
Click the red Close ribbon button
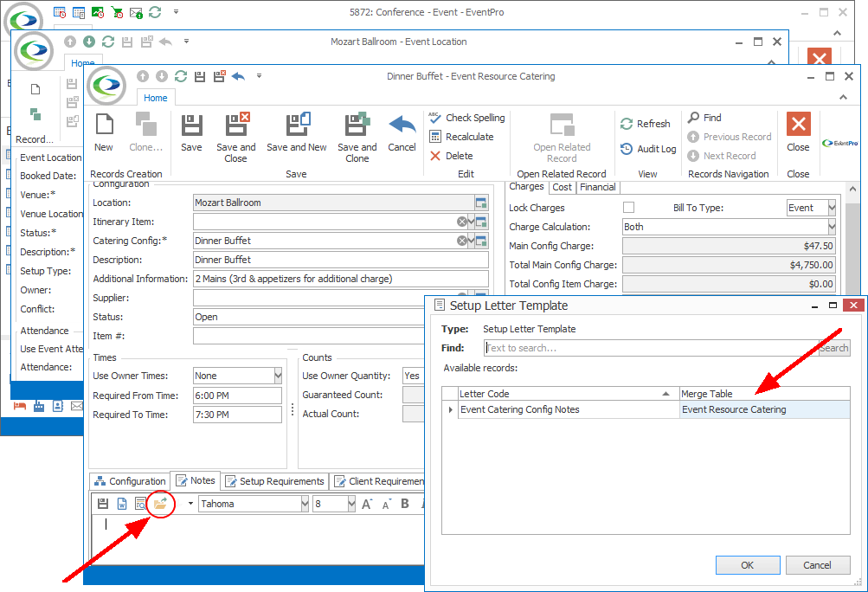coord(798,132)
